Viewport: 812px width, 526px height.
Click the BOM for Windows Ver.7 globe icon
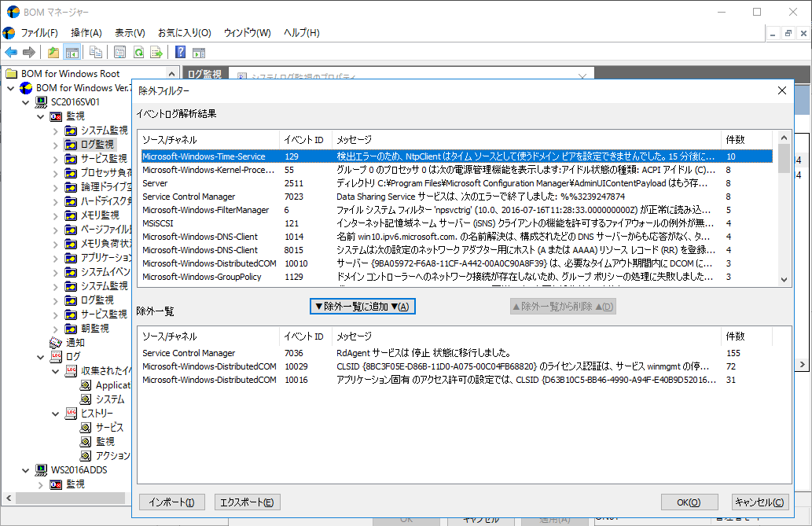[26, 88]
